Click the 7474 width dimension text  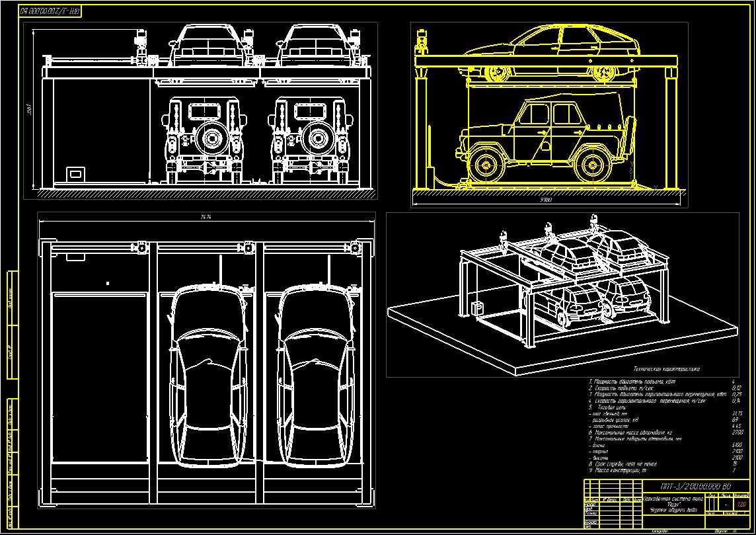(206, 217)
